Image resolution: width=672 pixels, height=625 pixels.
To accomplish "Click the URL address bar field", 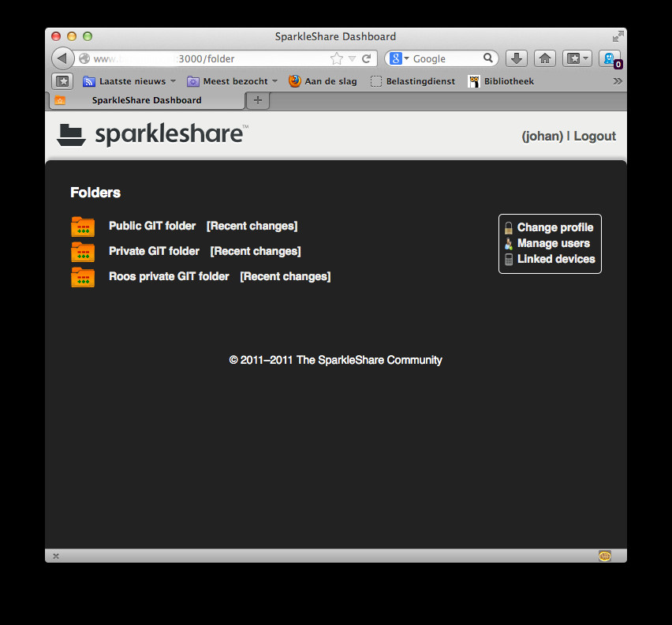I will click(205, 58).
